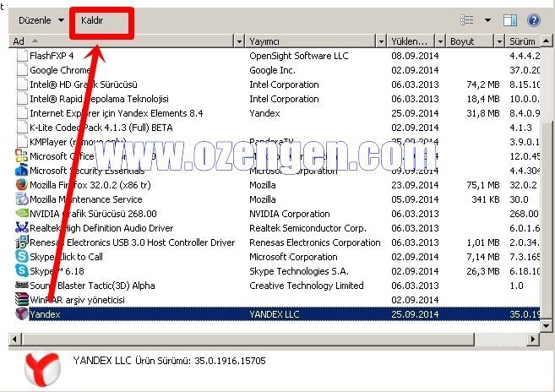Select the Mozilla Maintenance Service name

click(x=86, y=199)
